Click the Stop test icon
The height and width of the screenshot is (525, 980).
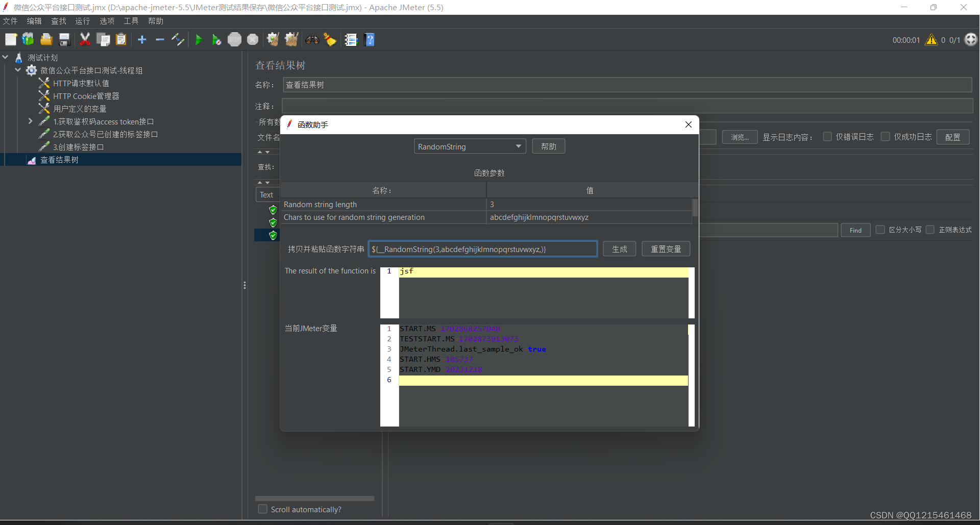tap(234, 39)
